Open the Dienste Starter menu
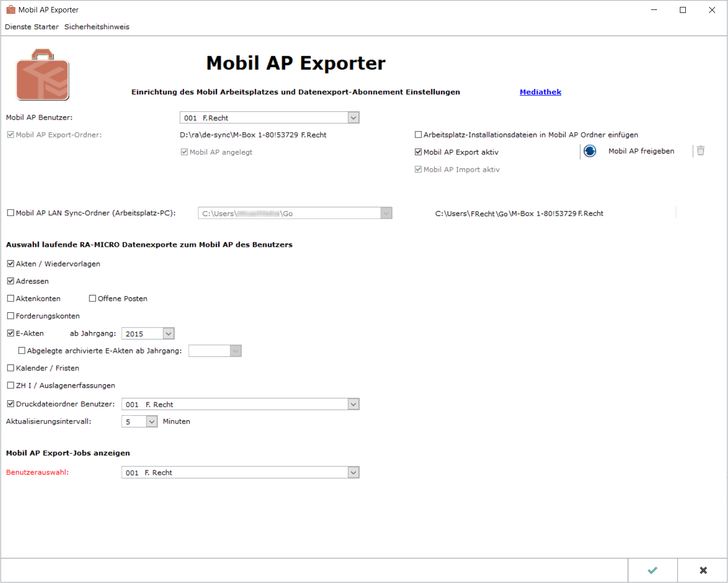728x583 pixels. (32, 27)
